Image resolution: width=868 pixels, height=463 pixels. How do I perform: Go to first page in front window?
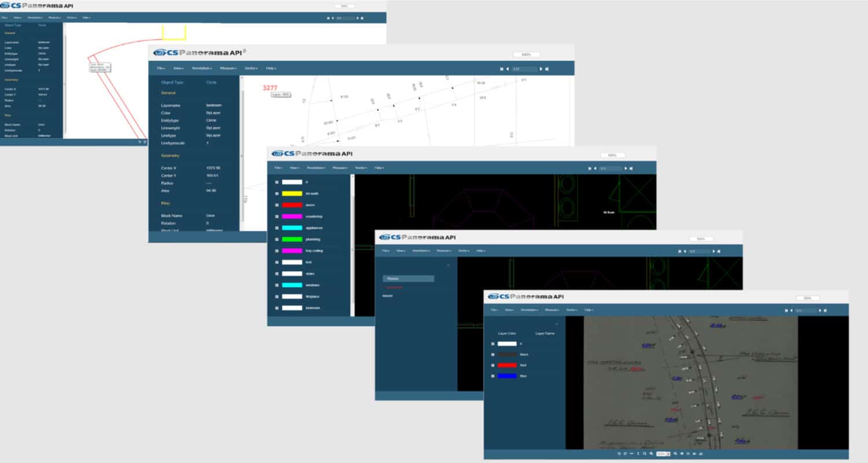click(x=786, y=310)
